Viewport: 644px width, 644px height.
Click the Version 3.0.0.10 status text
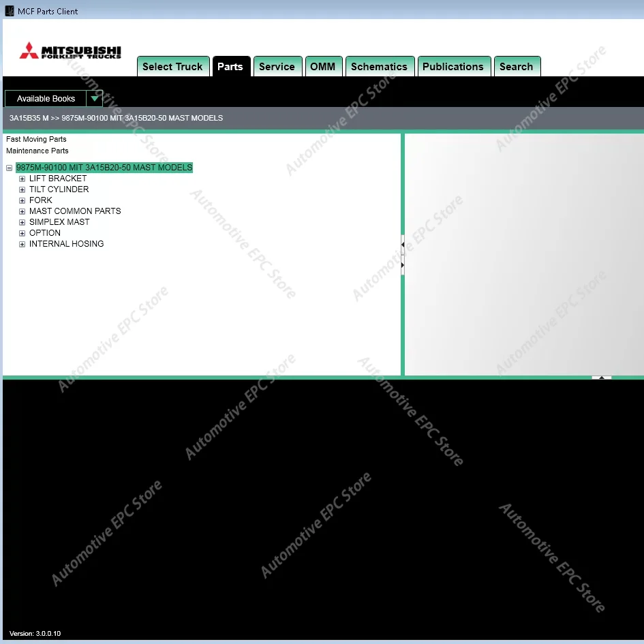click(35, 633)
